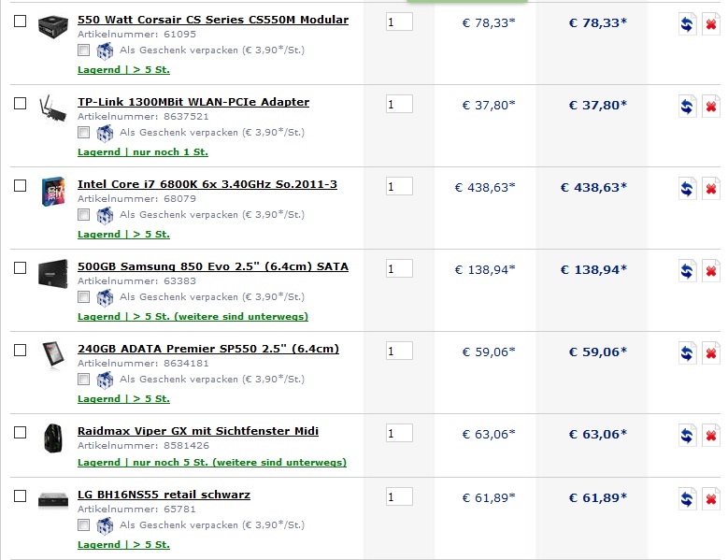Check gift wrap option for Samsung 850 Evo

(84, 297)
